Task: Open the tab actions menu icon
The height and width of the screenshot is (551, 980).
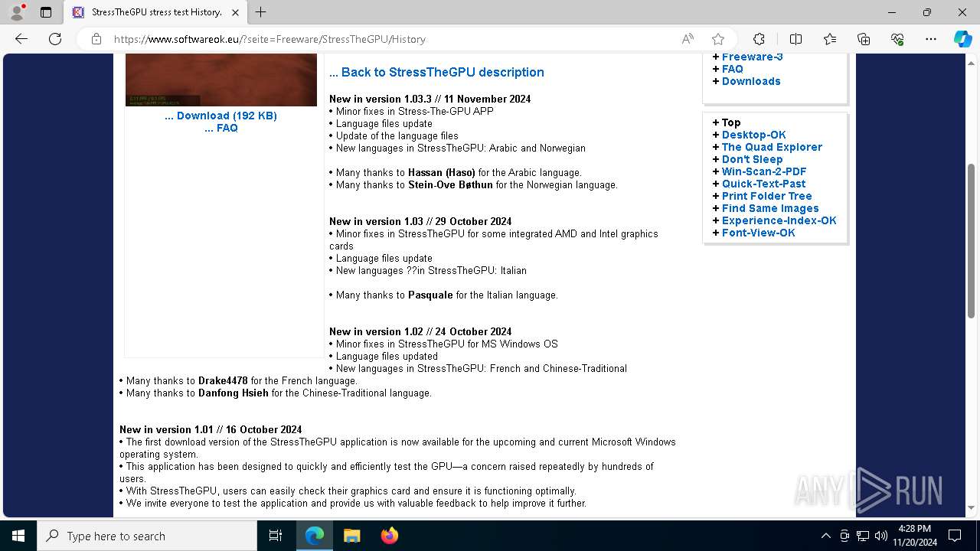Action: [x=46, y=12]
